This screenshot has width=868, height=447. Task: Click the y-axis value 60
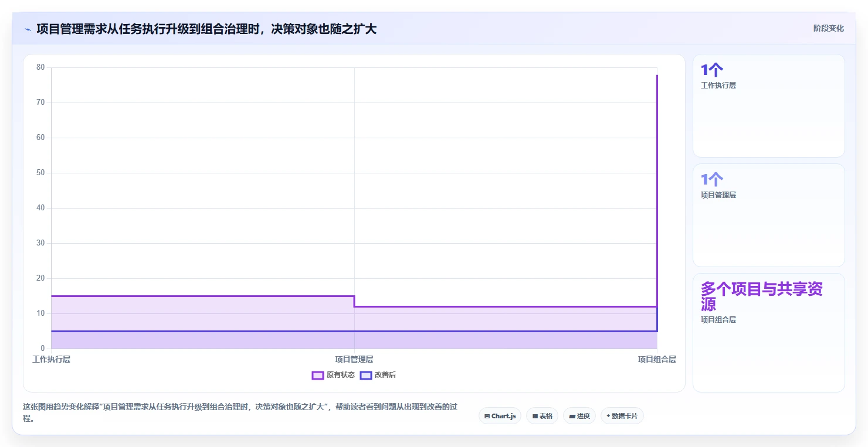[40, 138]
